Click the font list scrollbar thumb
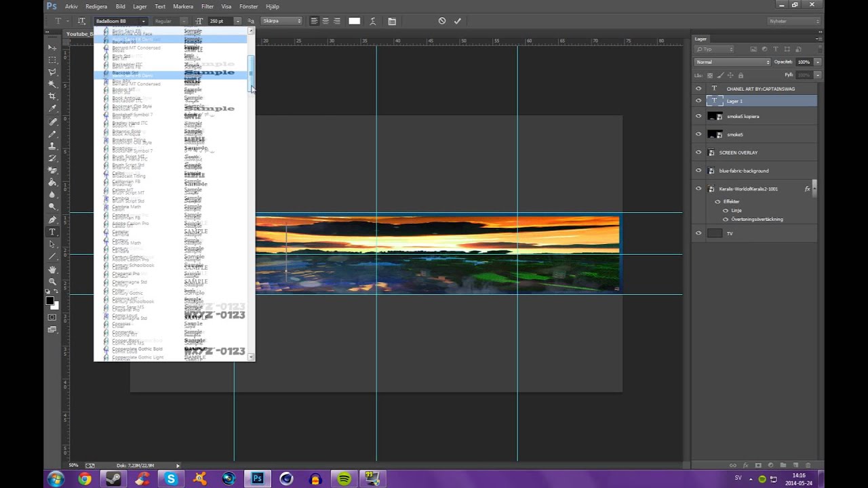The height and width of the screenshot is (488, 868). 251,73
